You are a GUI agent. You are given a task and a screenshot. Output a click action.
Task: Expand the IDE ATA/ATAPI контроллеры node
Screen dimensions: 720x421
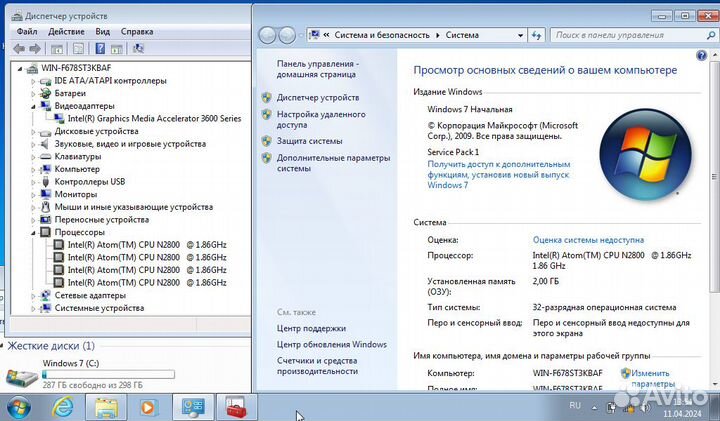(x=33, y=81)
